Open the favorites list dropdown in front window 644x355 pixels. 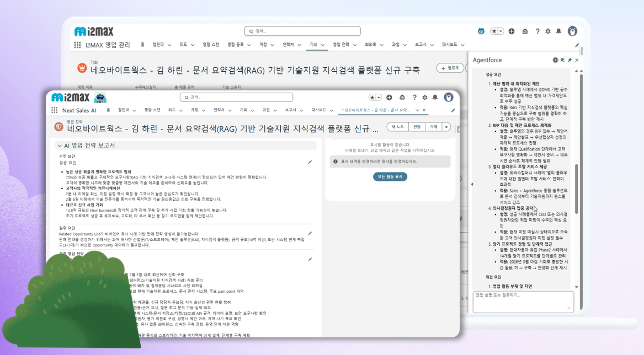[379, 97]
